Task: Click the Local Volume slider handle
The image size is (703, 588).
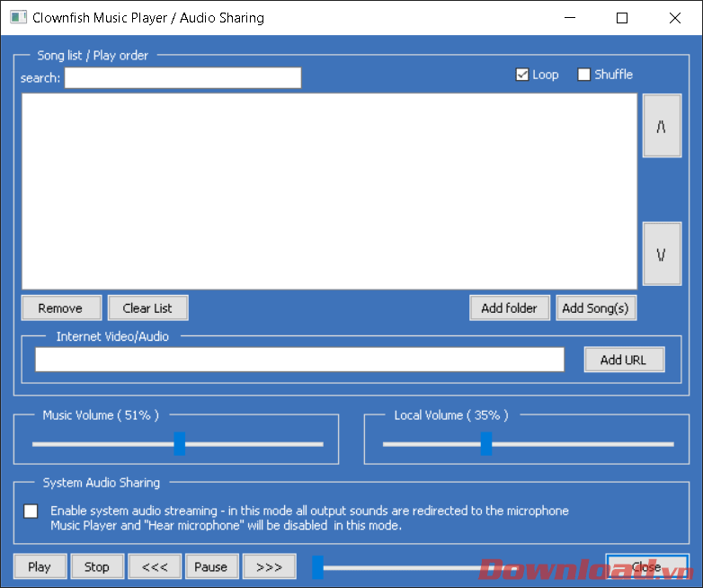Action: (x=486, y=443)
